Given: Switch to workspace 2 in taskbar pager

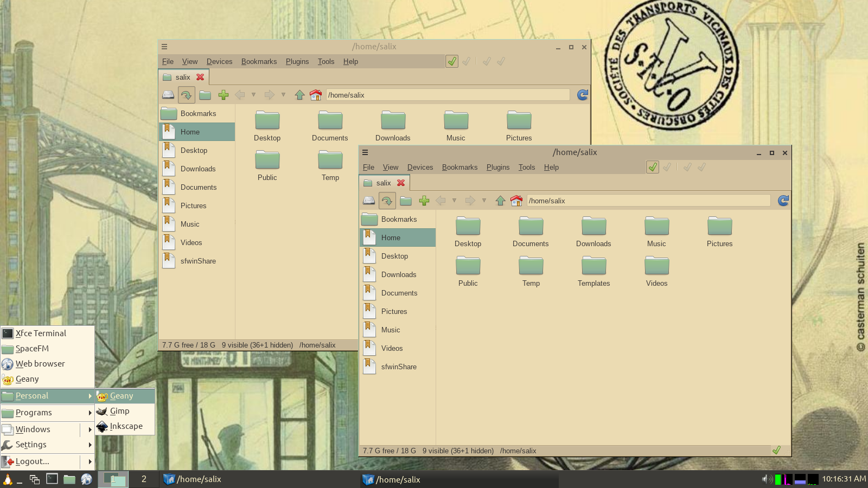Looking at the screenshot, I should pos(144,479).
